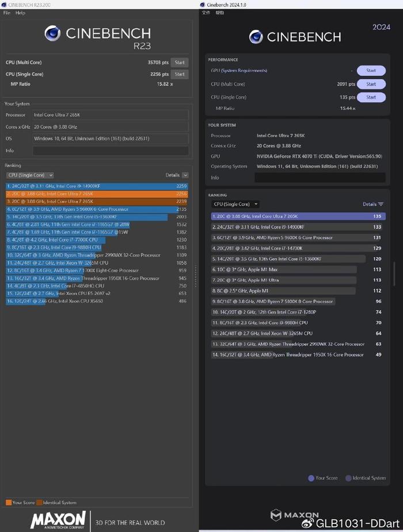Viewport: 403px width, 532px height.
Task: Select 2024 ranking row Core i7-14700K
Action: 298,248
